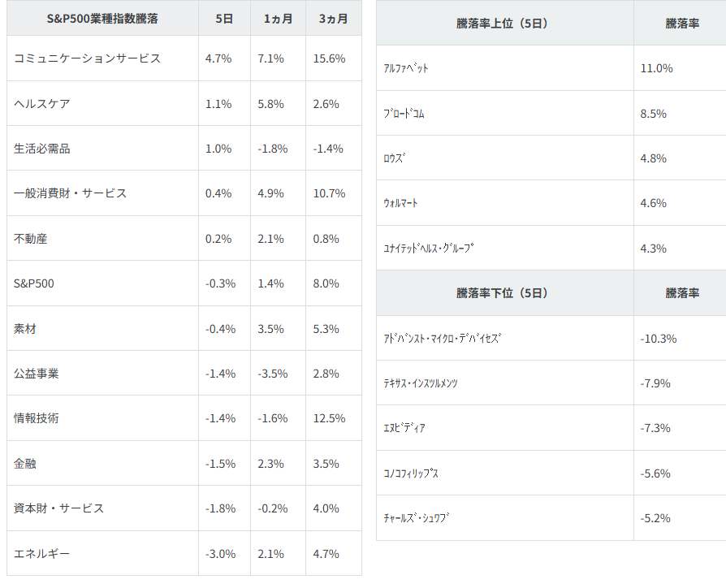This screenshot has height=588, width=726.
Task: Click the ウォルマート stock link
Action: 400,203
